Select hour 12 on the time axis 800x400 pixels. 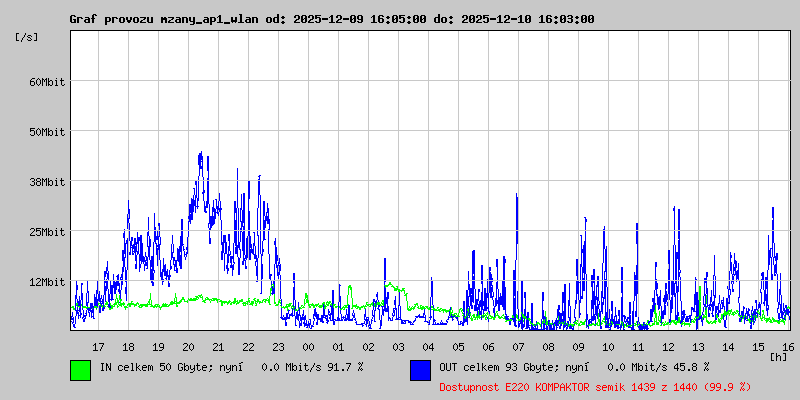[668, 346]
